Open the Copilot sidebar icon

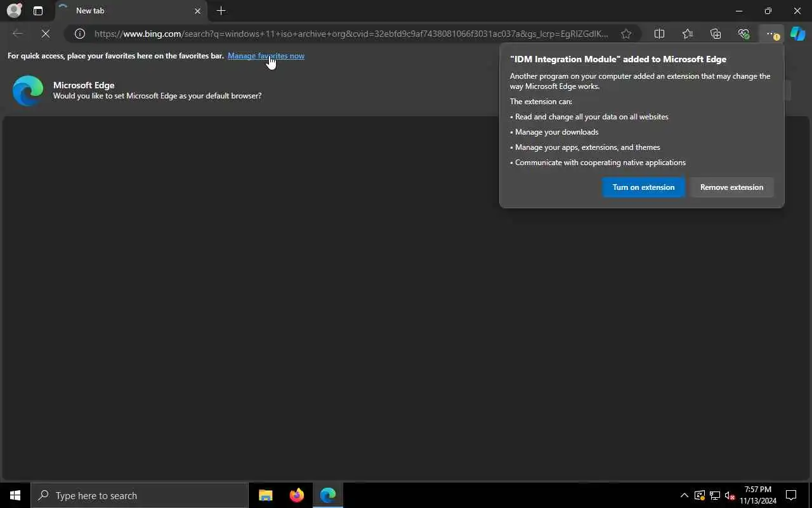tap(797, 34)
